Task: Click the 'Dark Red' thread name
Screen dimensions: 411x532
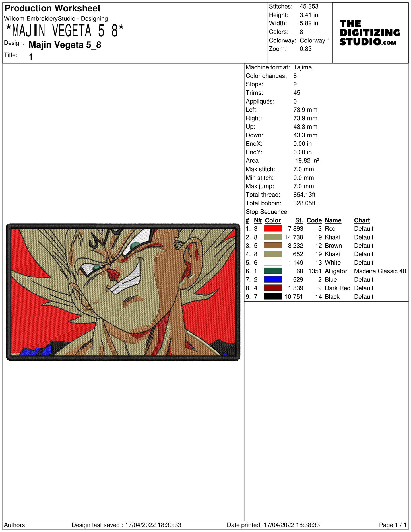Action: (x=338, y=288)
